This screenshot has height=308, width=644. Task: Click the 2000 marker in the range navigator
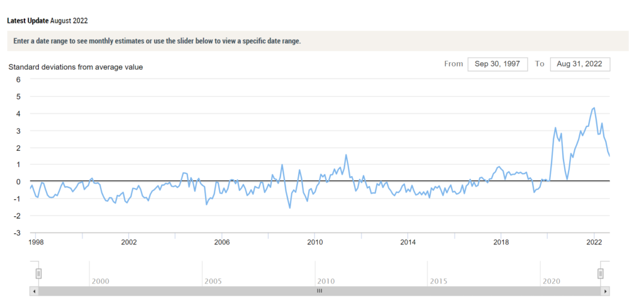coord(100,282)
